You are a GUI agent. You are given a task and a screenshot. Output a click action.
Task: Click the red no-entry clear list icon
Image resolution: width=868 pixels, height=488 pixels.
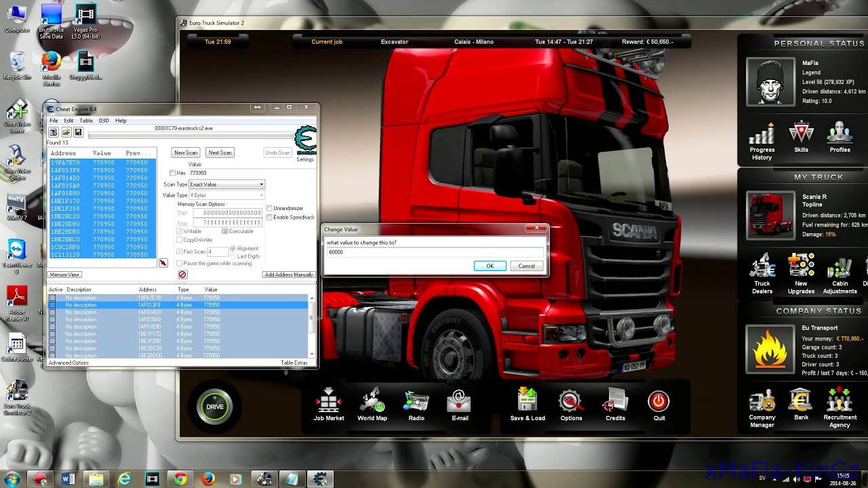point(182,274)
